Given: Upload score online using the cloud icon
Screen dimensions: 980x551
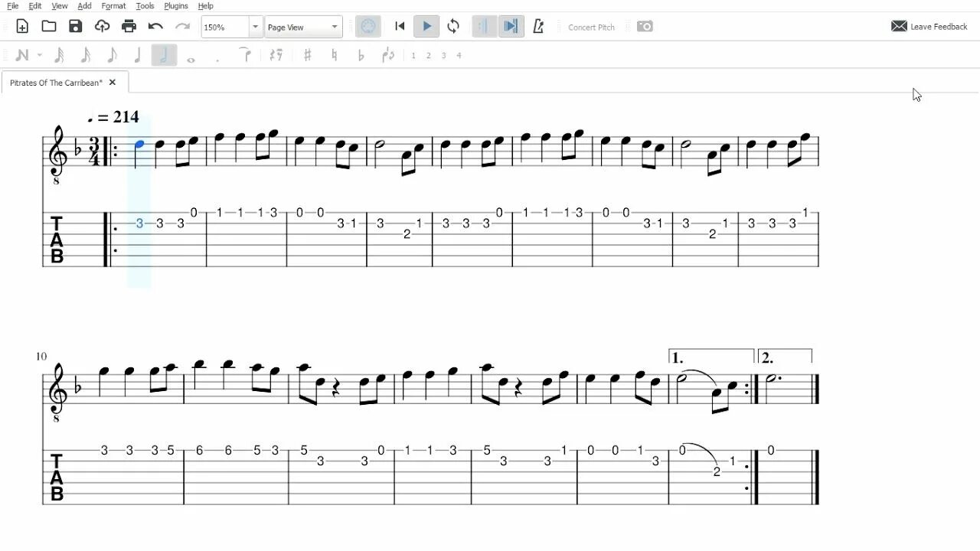Looking at the screenshot, I should (102, 27).
